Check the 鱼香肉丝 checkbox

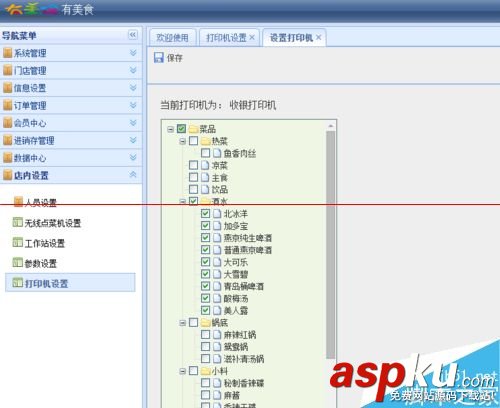pyautogui.click(x=205, y=153)
